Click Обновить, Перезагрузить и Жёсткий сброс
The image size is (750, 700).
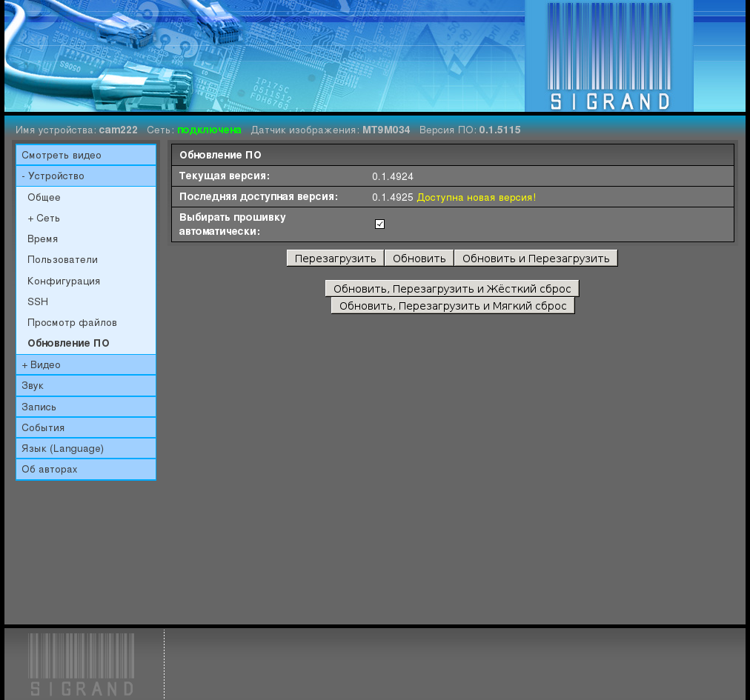pyautogui.click(x=452, y=288)
